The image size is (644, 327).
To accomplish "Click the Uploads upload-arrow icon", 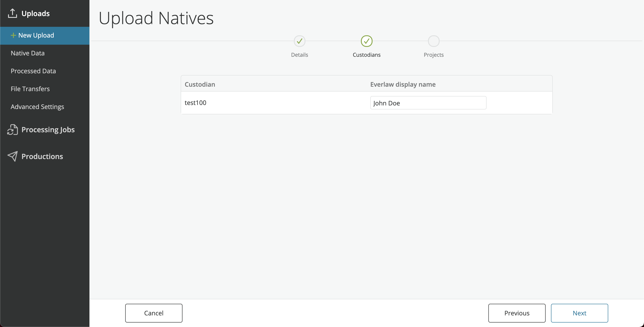I will [12, 13].
